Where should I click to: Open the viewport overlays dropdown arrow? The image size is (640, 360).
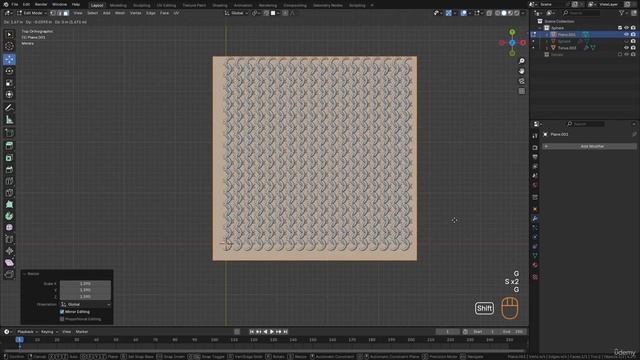(469, 13)
